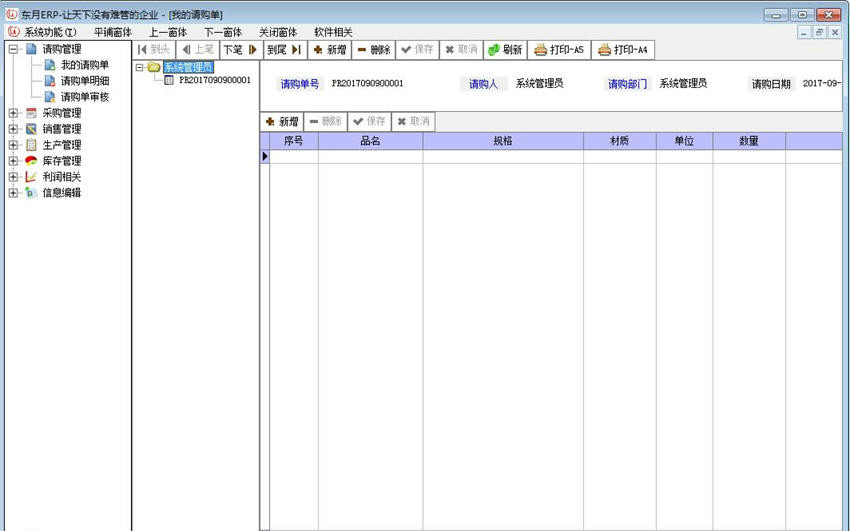Click the detail grid 删除 button
The width and height of the screenshot is (850, 531).
click(326, 121)
